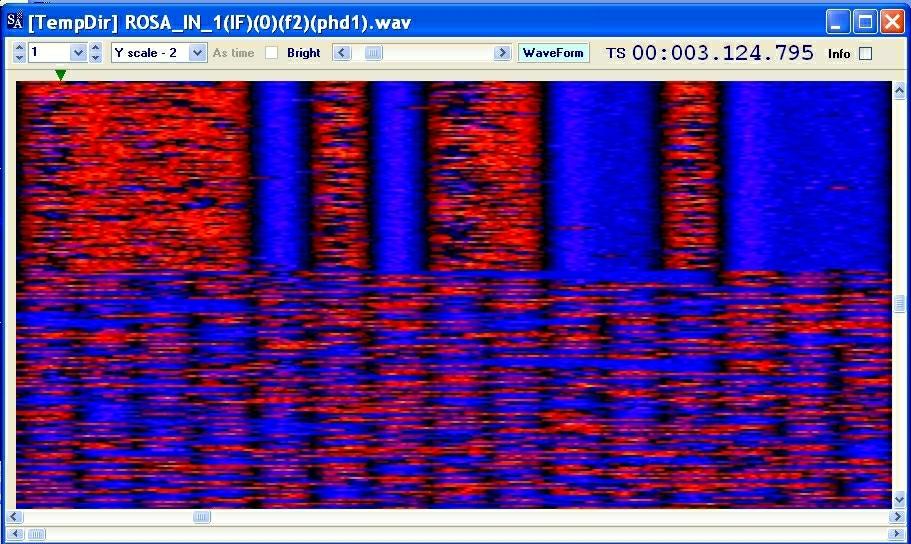Click the SA application icon in title bar
Viewport: 911px width, 544px height.
(x=15, y=22)
